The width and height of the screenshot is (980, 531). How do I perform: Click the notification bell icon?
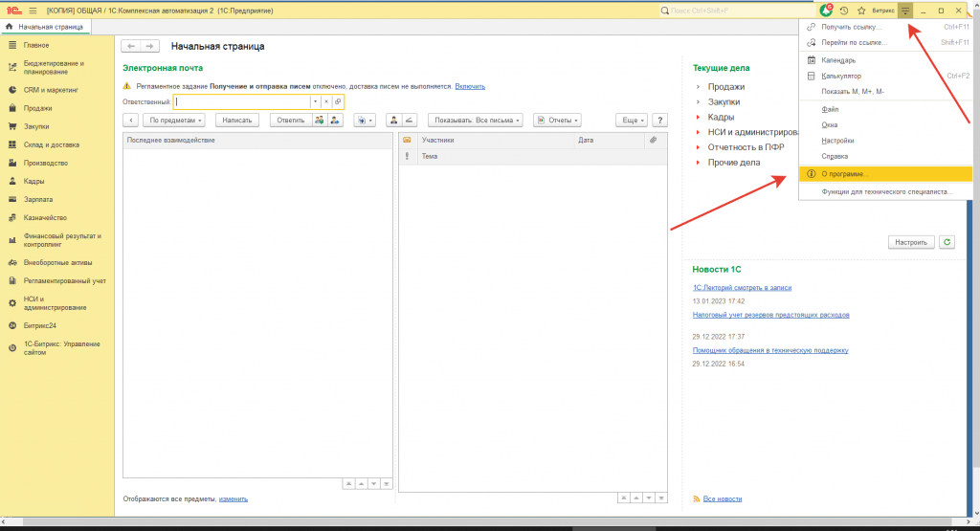coord(826,10)
